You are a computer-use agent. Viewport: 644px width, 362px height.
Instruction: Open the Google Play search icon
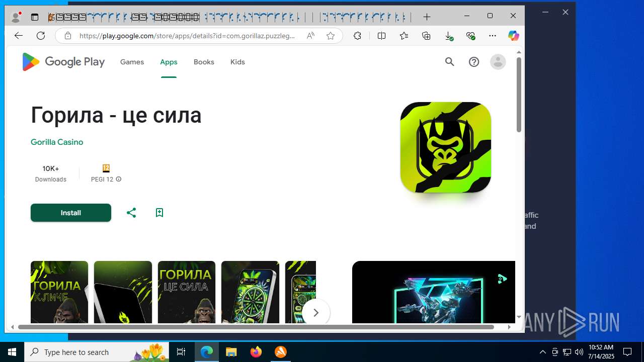click(449, 62)
